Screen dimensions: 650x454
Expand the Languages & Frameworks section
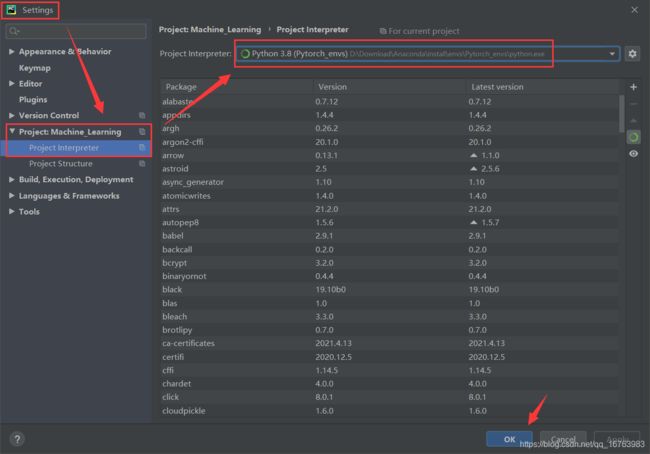(12, 196)
